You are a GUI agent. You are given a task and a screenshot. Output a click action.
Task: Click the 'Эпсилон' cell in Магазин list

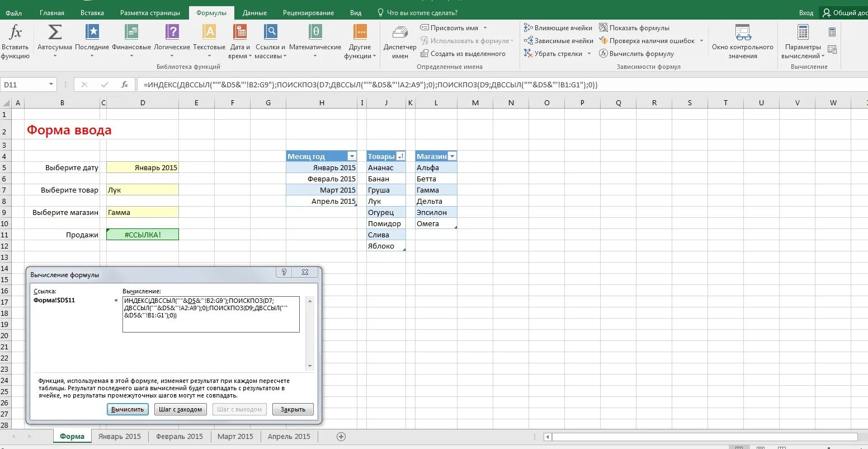point(436,212)
